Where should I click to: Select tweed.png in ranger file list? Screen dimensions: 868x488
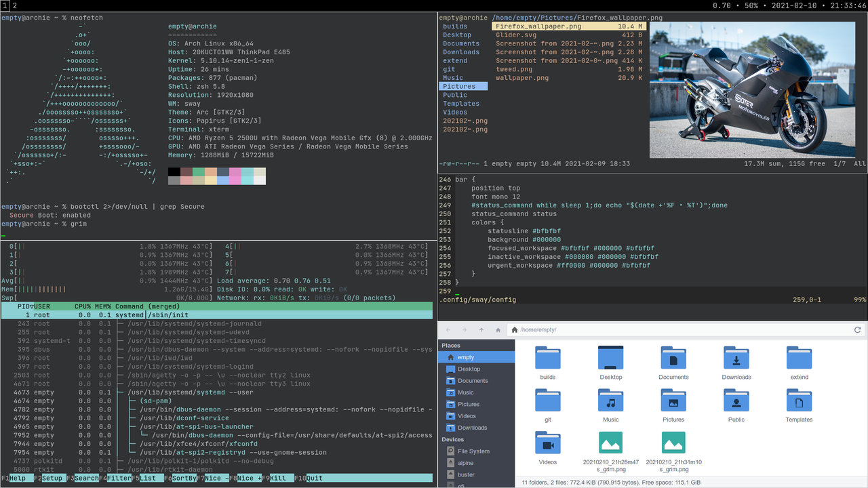pyautogui.click(x=568, y=69)
